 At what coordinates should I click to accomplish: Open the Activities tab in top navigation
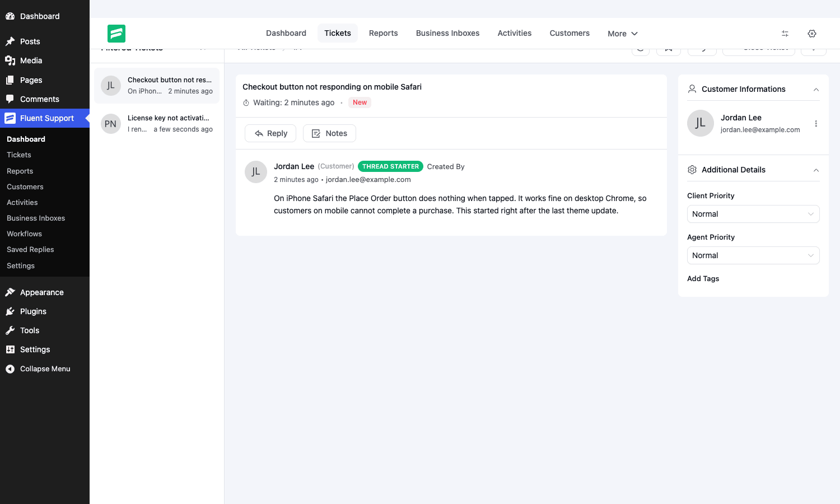point(515,33)
